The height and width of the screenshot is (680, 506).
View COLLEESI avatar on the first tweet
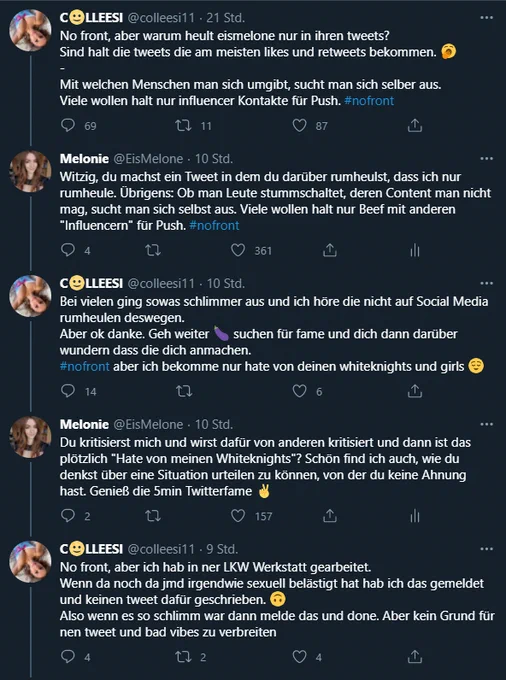pyautogui.click(x=31, y=30)
